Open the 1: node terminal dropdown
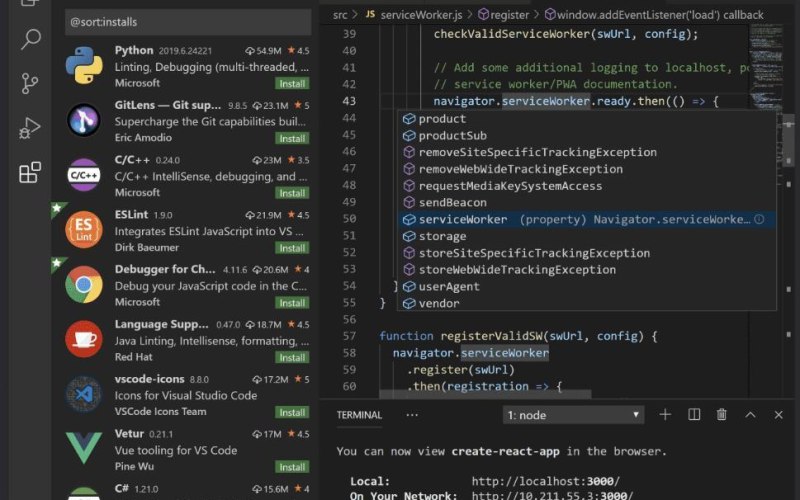This screenshot has height=500, width=800. point(573,415)
